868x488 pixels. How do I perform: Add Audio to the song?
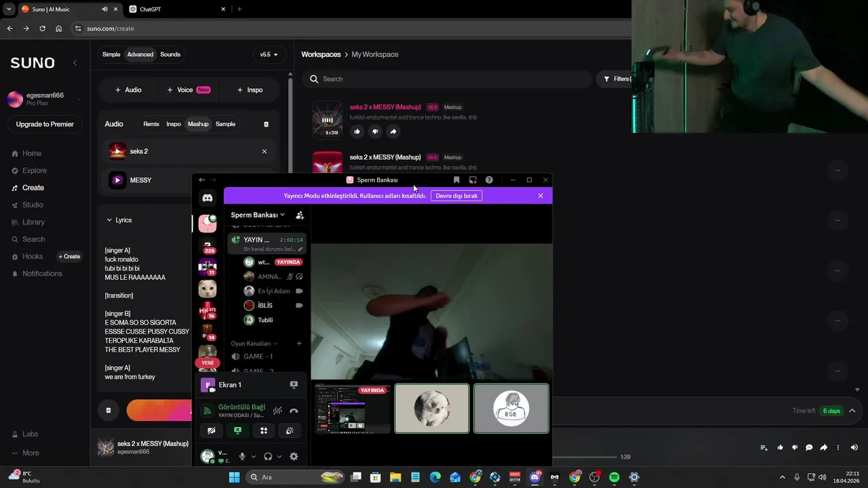pyautogui.click(x=128, y=89)
